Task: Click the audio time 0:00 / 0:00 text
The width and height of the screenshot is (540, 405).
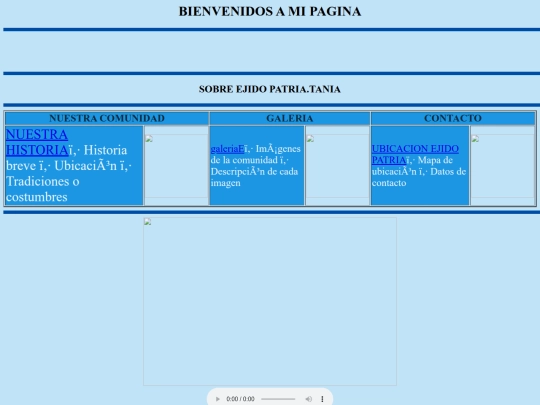Action: click(x=240, y=399)
